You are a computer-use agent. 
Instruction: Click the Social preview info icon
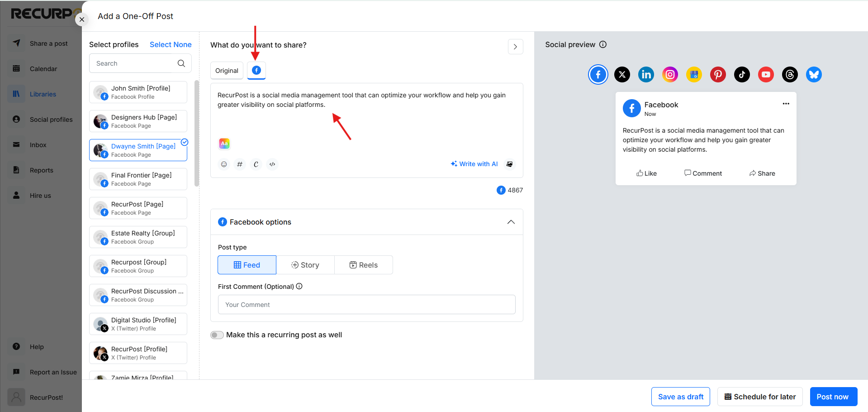(603, 44)
